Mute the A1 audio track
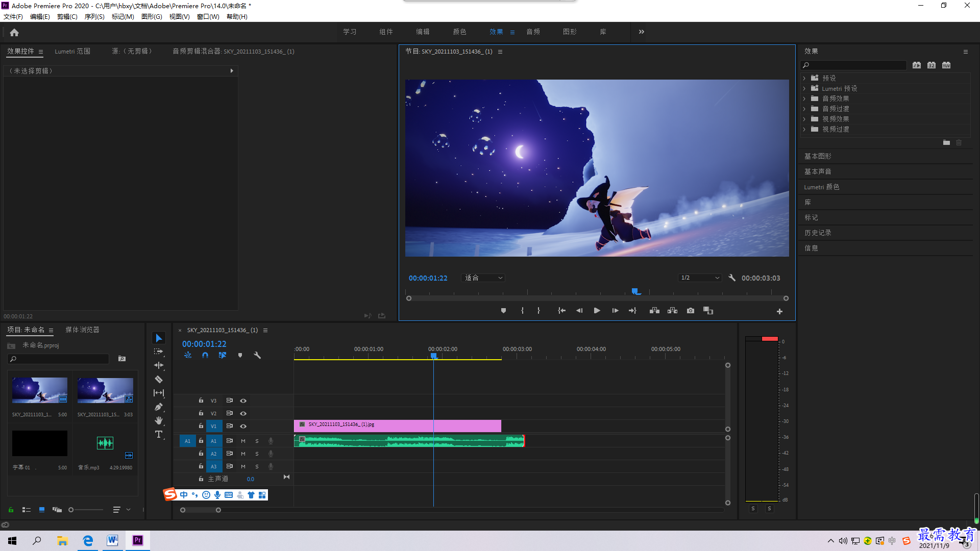This screenshot has height=551, width=980. [x=243, y=441]
